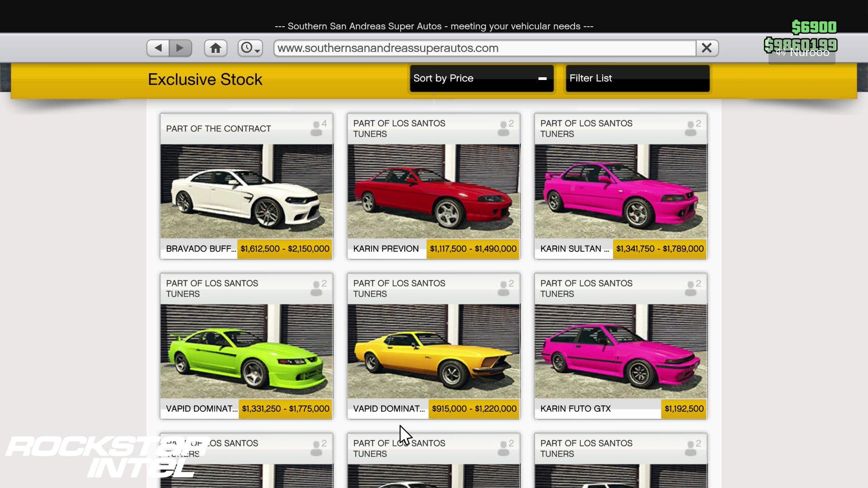This screenshot has height=488, width=868.
Task: Go to the browser home page icon
Action: click(x=216, y=48)
